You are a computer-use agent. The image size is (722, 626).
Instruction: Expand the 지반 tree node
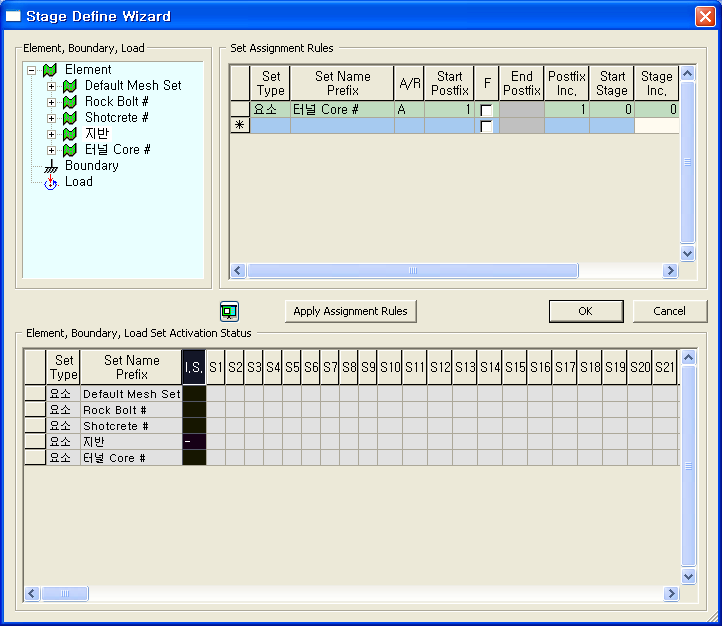[x=52, y=134]
